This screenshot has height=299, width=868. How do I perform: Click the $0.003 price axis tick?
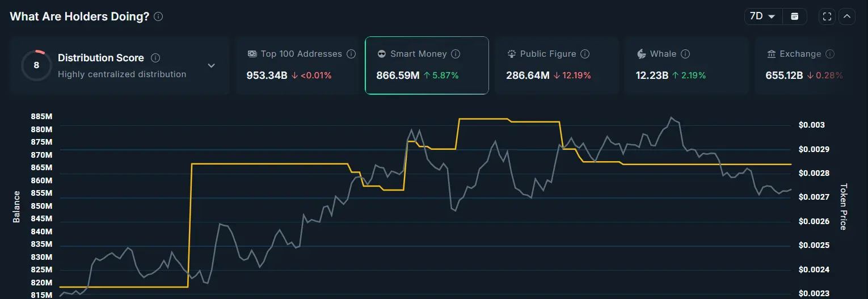click(812, 125)
